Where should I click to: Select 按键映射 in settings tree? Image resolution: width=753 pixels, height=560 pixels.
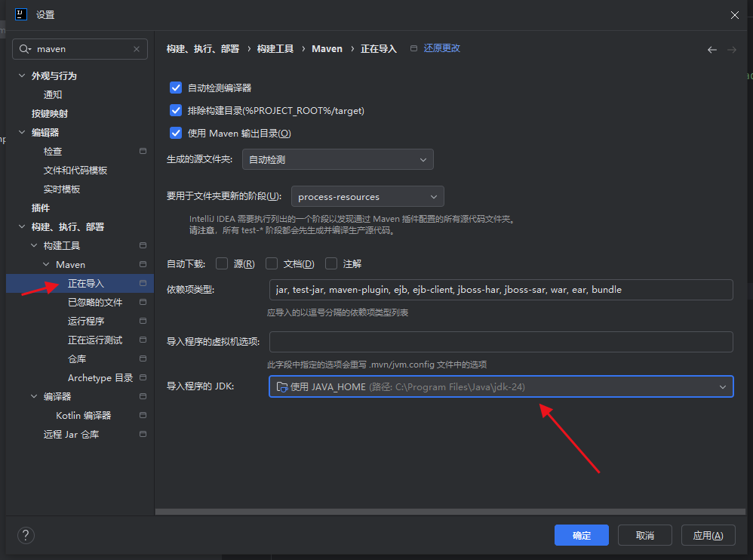coord(50,113)
